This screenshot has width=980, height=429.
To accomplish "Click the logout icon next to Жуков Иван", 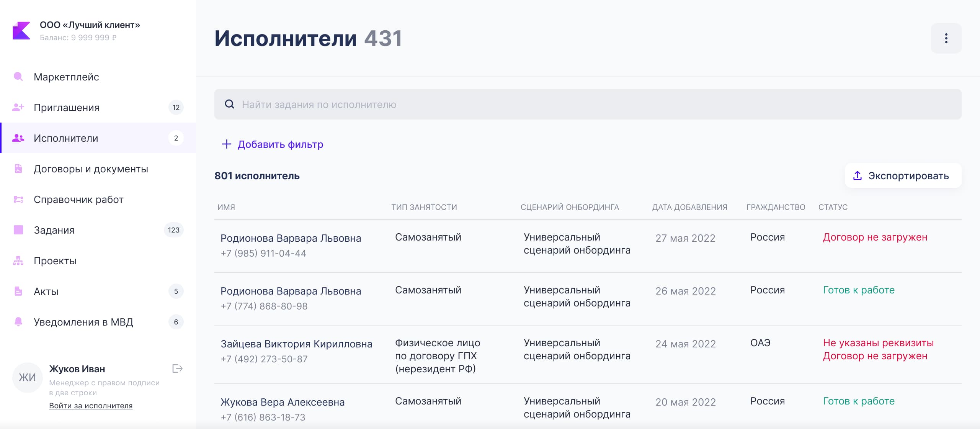I will point(177,368).
